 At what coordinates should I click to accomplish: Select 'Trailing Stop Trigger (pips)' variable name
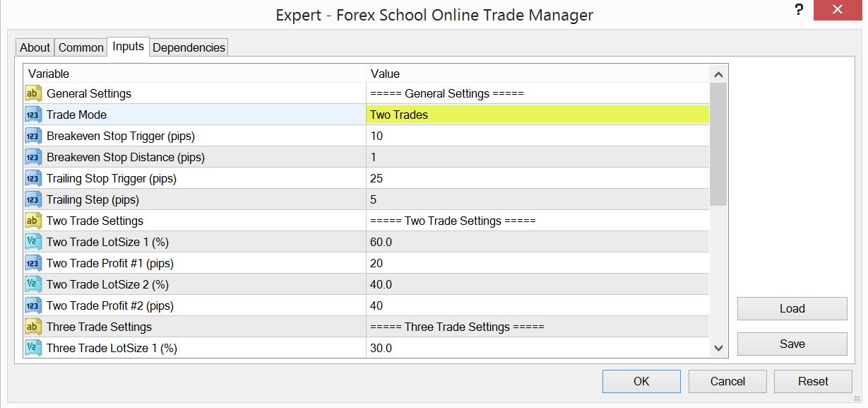point(112,178)
